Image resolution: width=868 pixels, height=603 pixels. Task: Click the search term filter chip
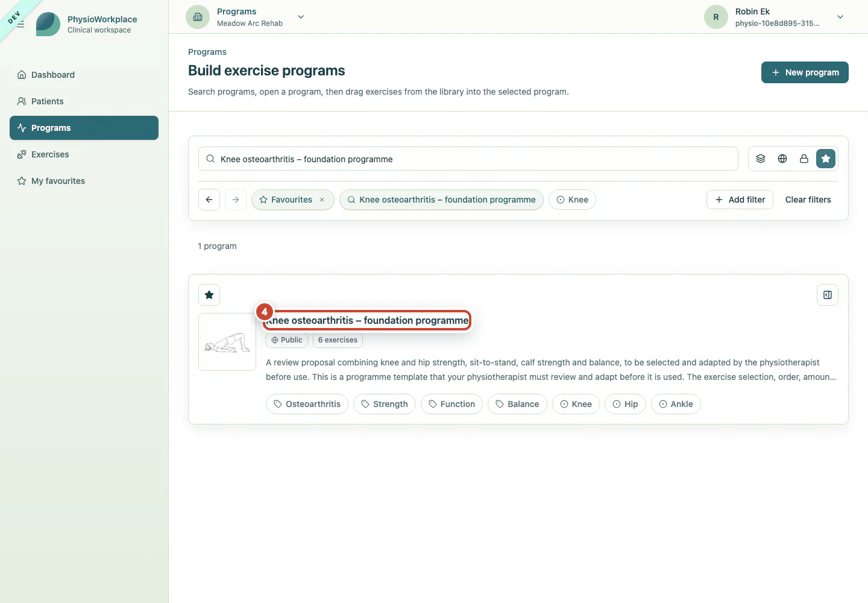441,200
